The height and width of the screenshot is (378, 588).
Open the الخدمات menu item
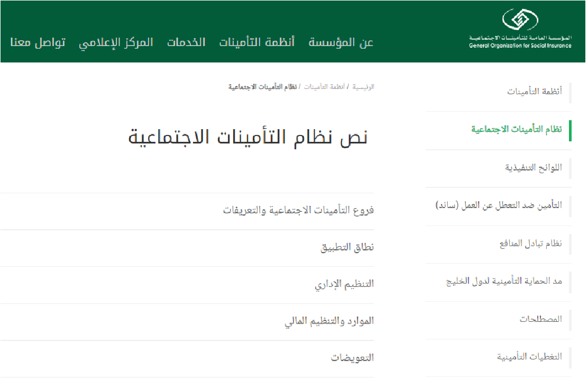click(186, 43)
